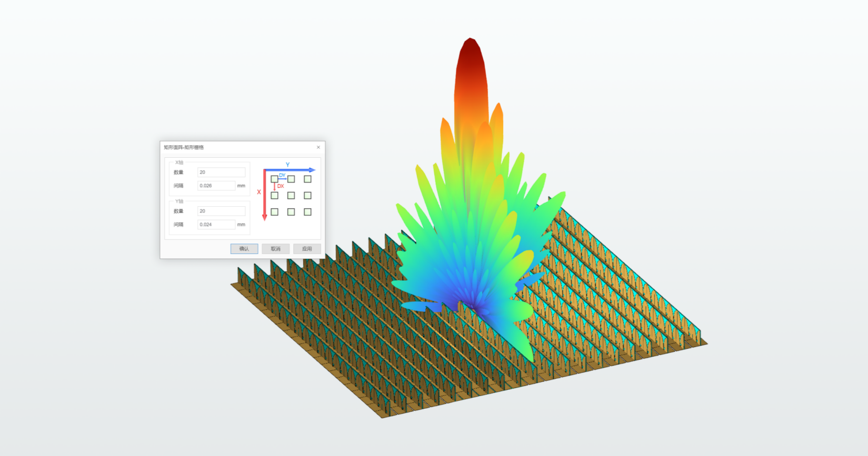Click the 矩形面阵-矩形栅格 dialog title bar
Image resolution: width=868 pixels, height=456 pixels.
(x=237, y=147)
